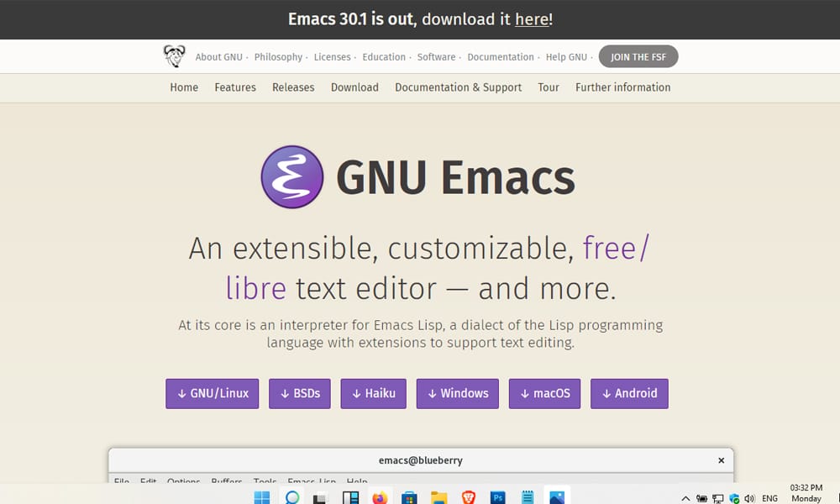Image resolution: width=840 pixels, height=504 pixels.
Task: Click the GNU head logo icon
Action: pyautogui.click(x=174, y=55)
